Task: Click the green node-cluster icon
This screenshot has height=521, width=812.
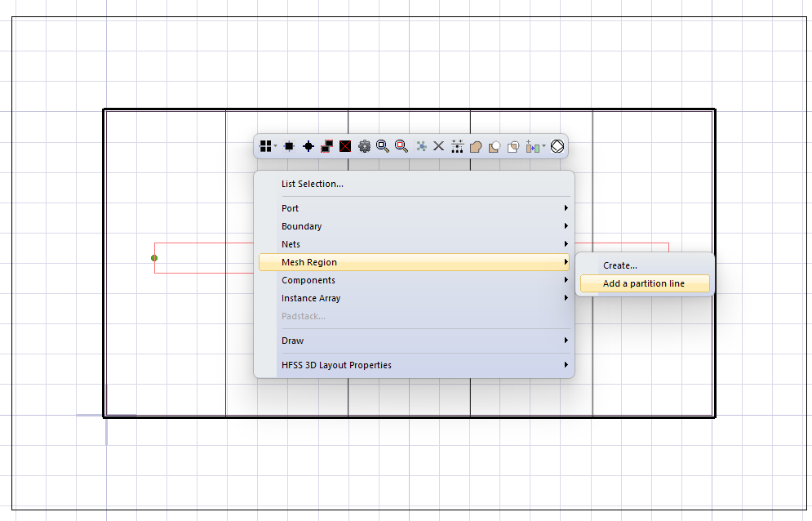Action: 420,145
